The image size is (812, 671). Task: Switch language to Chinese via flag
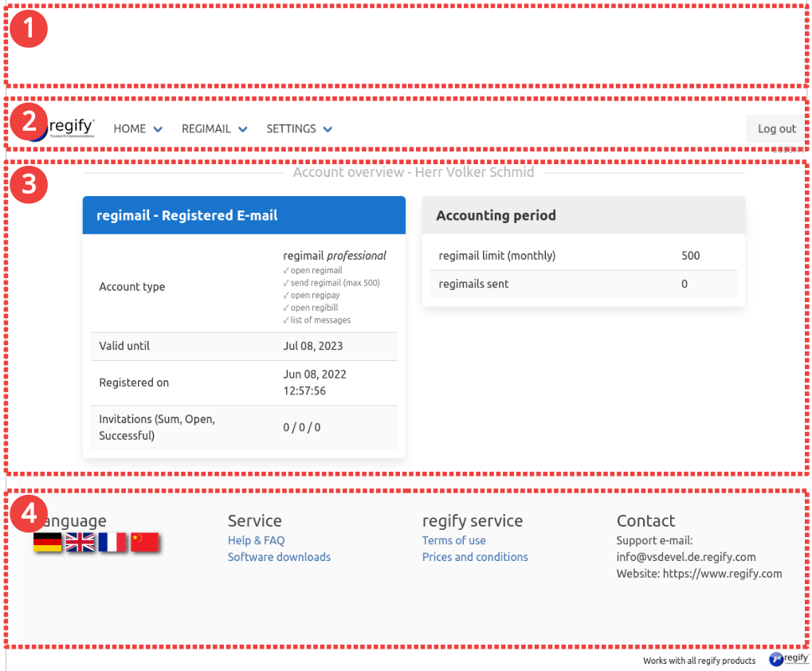click(144, 542)
